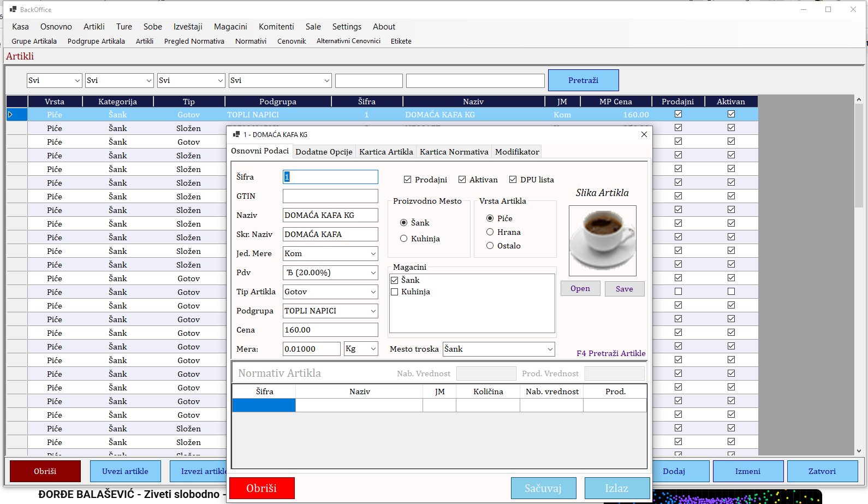Switch to Kartica Normativa tab
This screenshot has width=868, height=504.
pyautogui.click(x=454, y=152)
